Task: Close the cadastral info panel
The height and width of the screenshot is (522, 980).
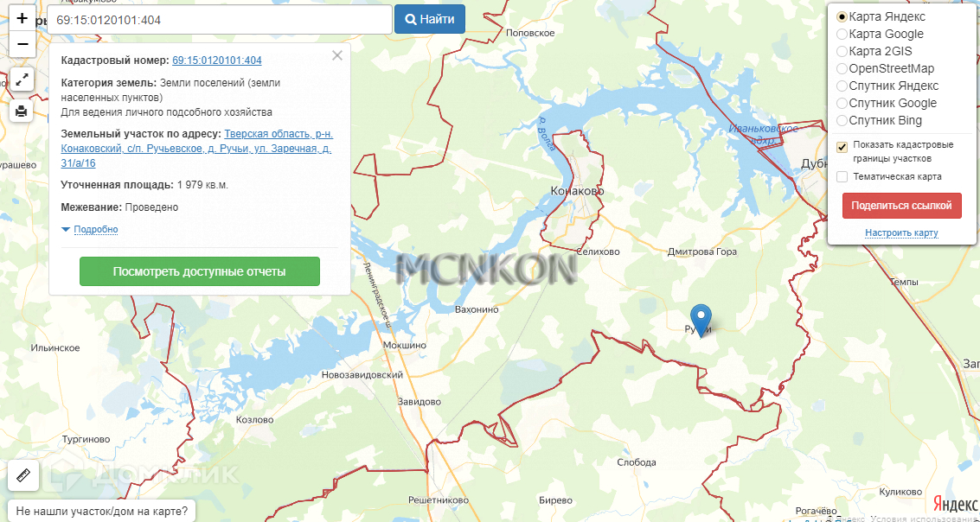Action: (337, 55)
